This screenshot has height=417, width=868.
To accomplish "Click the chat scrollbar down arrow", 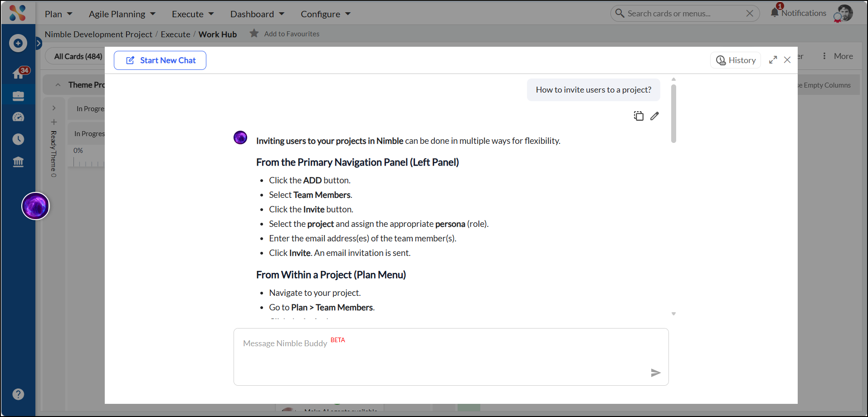I will click(673, 314).
